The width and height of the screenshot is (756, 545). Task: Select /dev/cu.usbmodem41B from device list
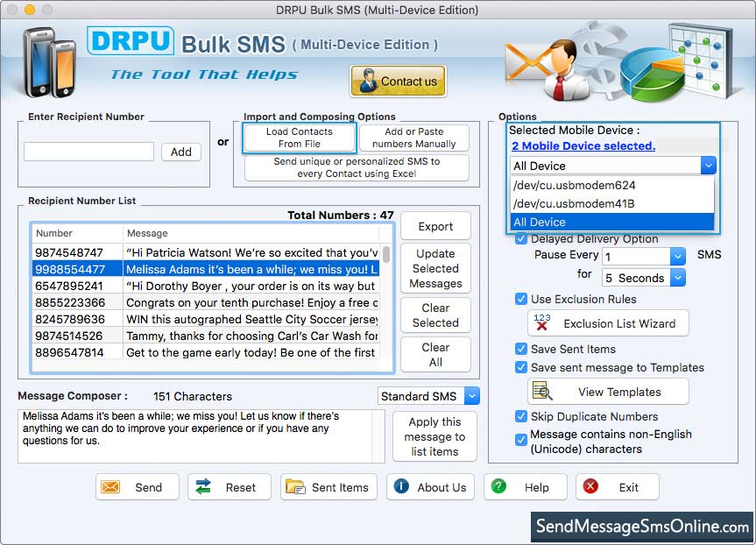click(611, 203)
